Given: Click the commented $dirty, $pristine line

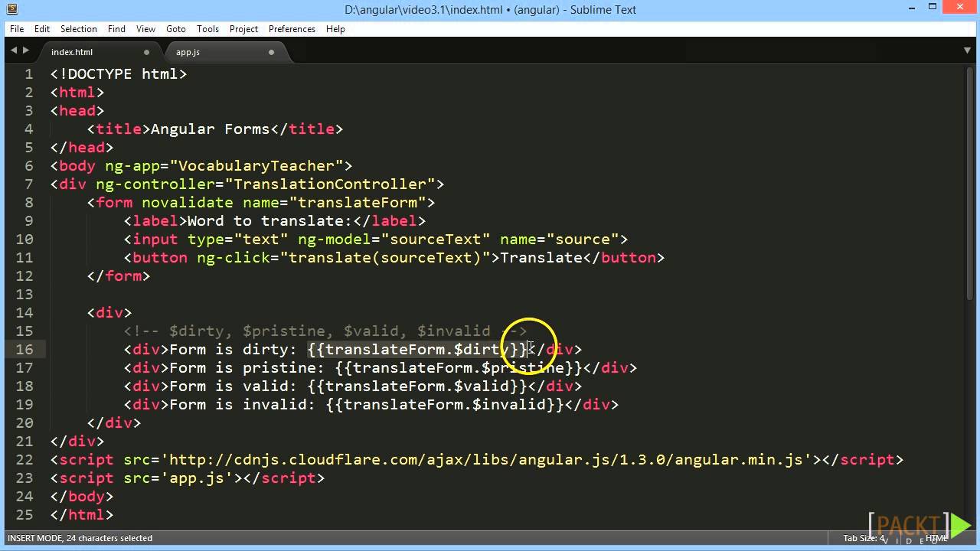Looking at the screenshot, I should [325, 331].
